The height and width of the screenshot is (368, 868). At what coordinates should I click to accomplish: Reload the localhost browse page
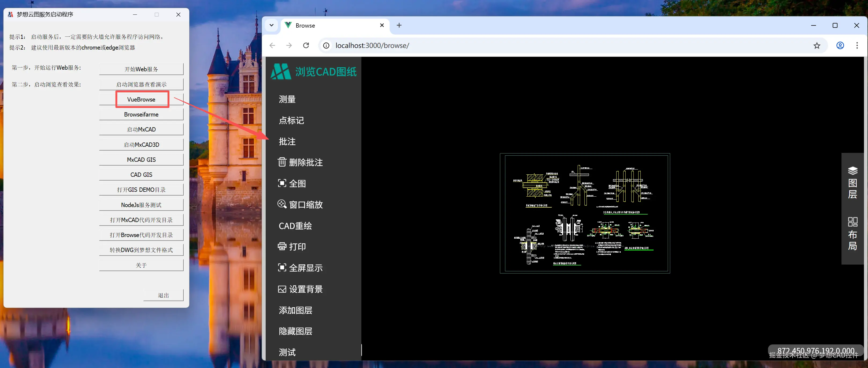coord(306,46)
